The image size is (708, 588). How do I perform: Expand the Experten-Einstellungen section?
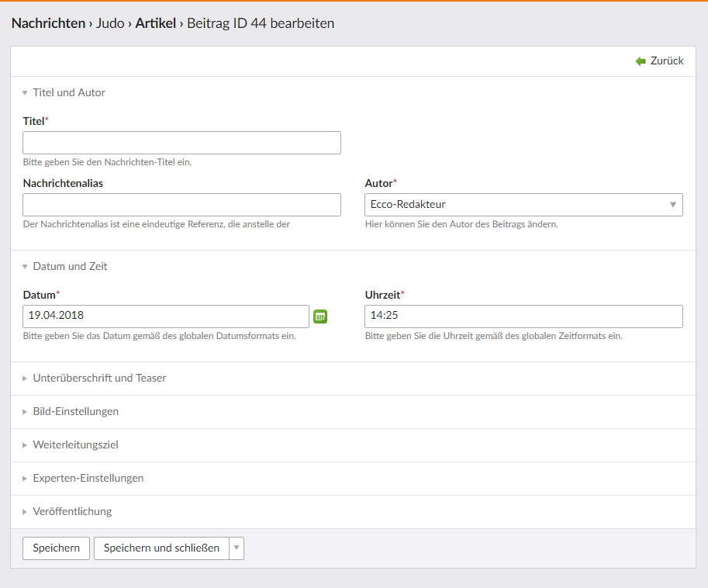coord(88,479)
